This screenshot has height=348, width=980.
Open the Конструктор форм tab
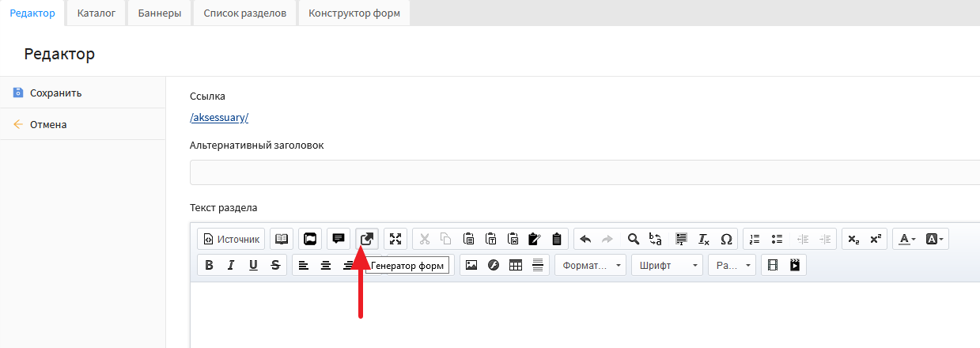(x=354, y=13)
